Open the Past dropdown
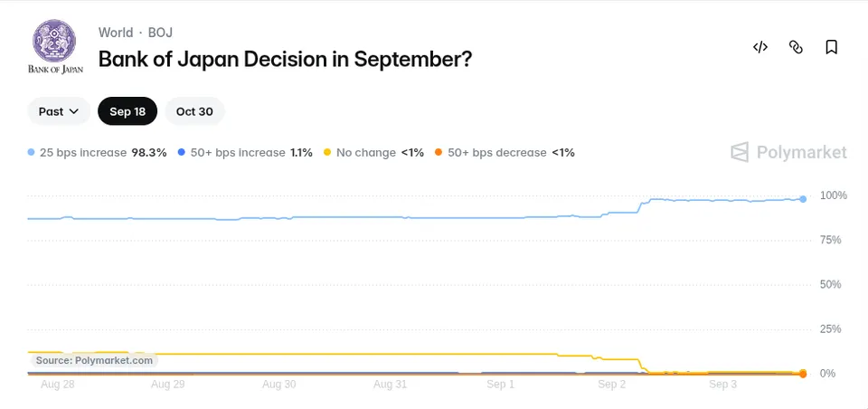The image size is (868, 409). point(59,111)
